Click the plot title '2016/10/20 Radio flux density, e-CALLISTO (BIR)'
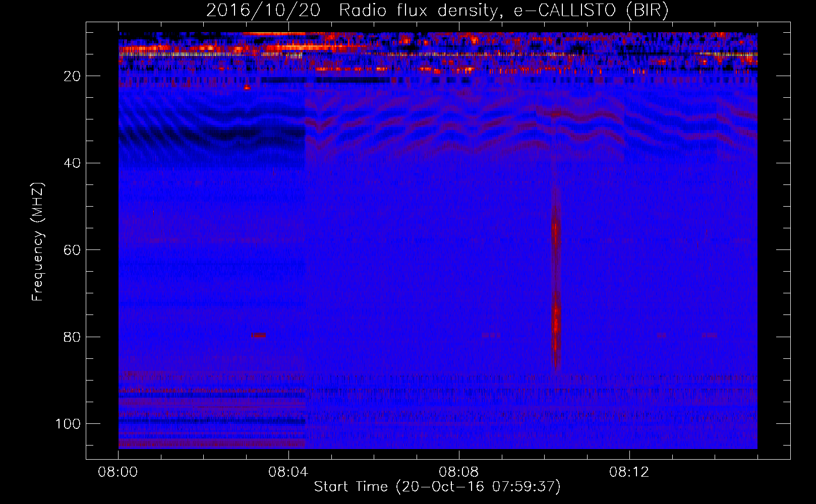This screenshot has height=504, width=816. point(437,11)
